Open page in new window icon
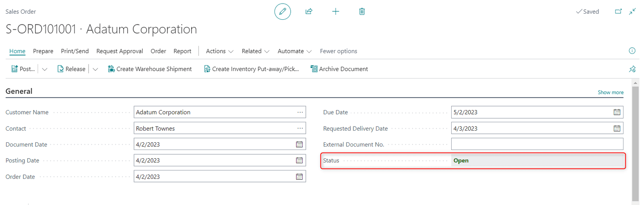Image resolution: width=644 pixels, height=205 pixels. tap(618, 12)
